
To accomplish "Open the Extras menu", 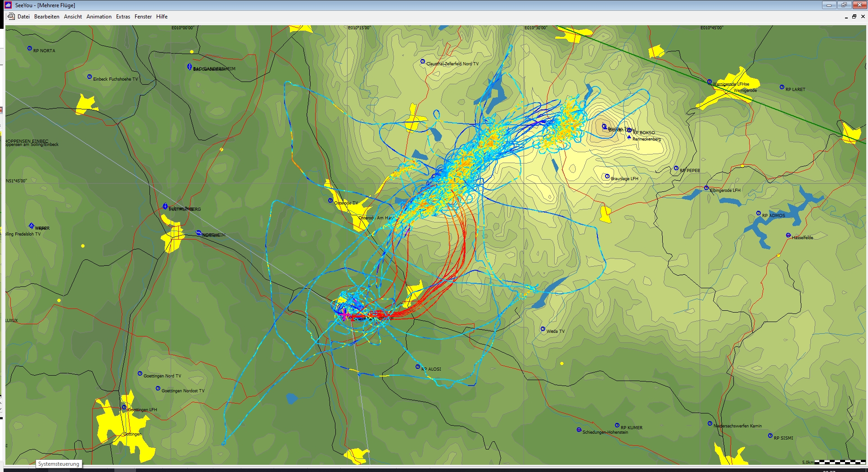I will coord(123,17).
